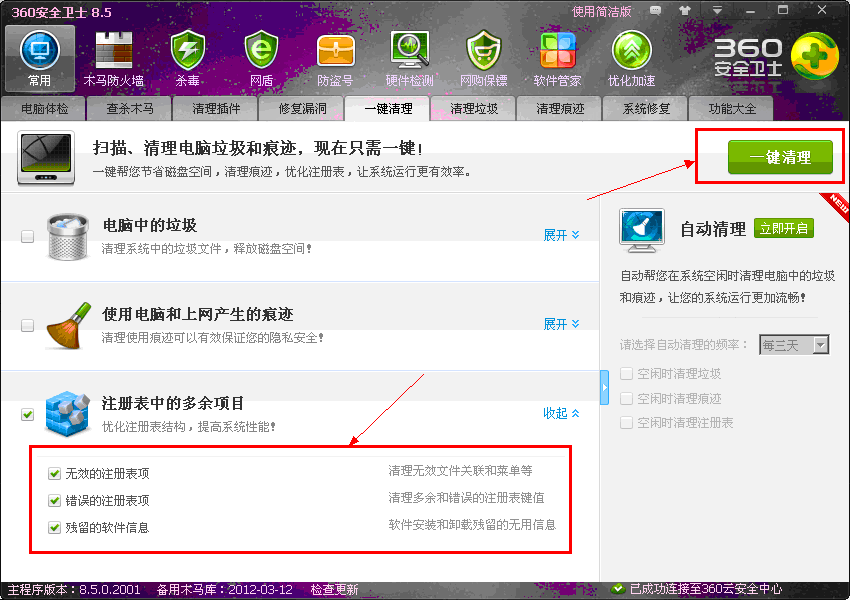Click the 检查更新 link

click(334, 589)
